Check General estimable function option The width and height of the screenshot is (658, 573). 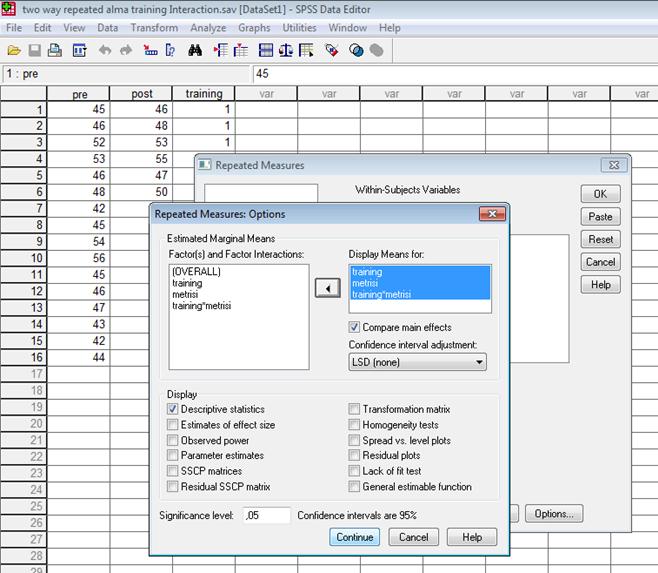354,487
